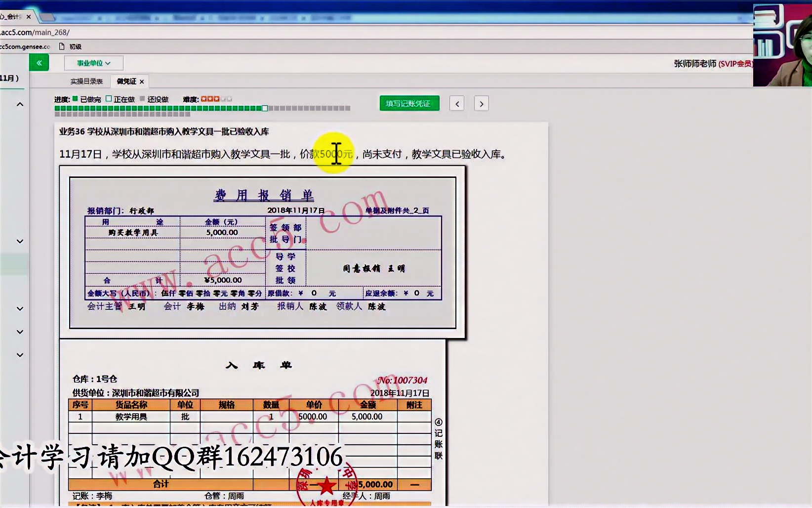This screenshot has height=508, width=812.
Task: Click the 难度 star rating
Action: pos(216,99)
